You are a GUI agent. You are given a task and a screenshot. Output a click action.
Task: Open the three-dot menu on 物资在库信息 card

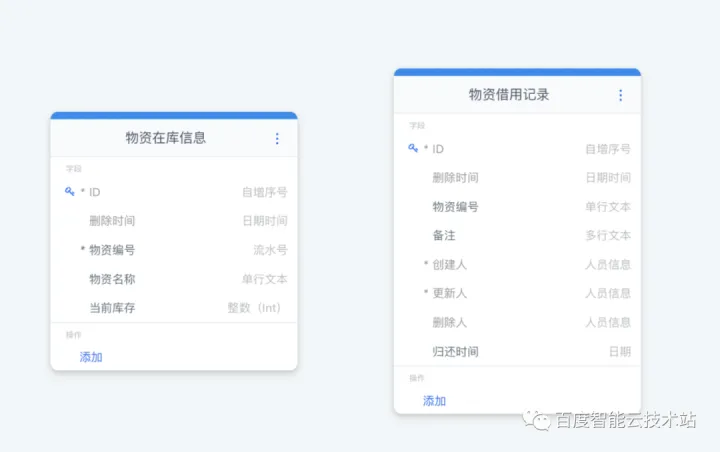(x=277, y=139)
